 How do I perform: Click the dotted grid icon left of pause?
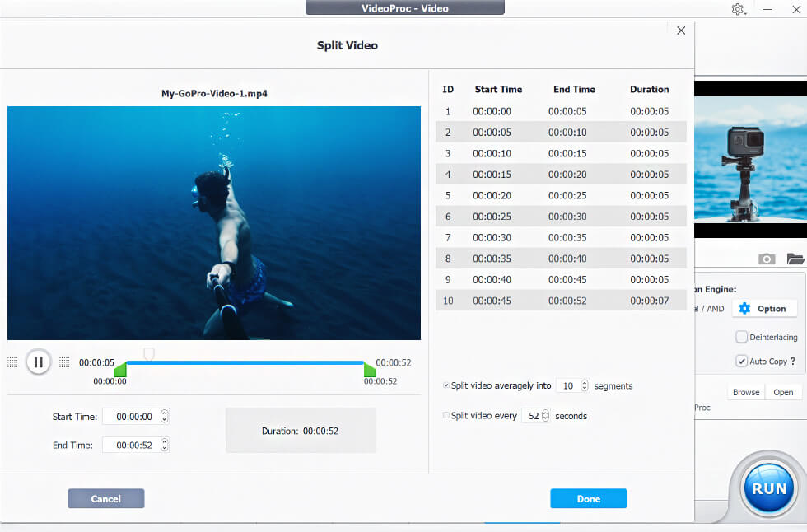[13, 362]
